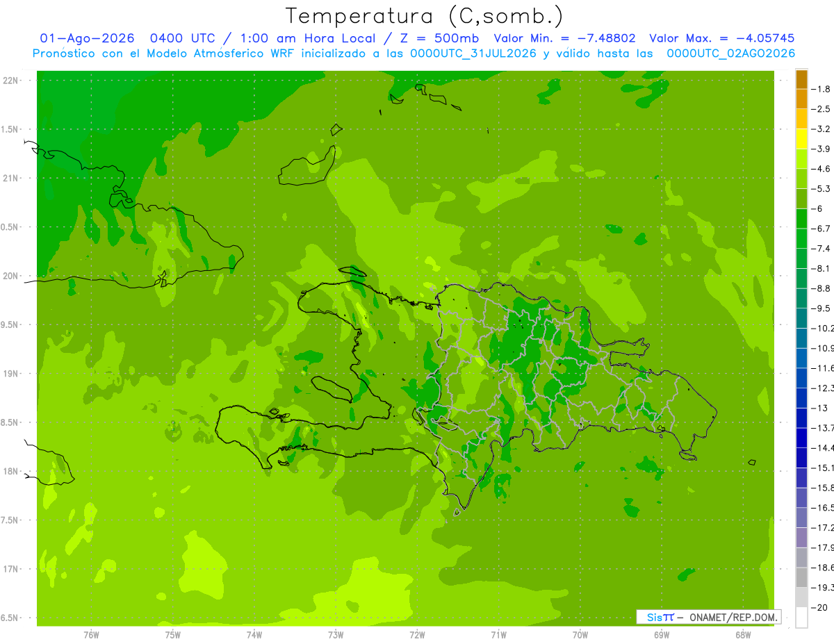Click the "0.5N" latitude label
834x644 pixels.
(x=10, y=227)
